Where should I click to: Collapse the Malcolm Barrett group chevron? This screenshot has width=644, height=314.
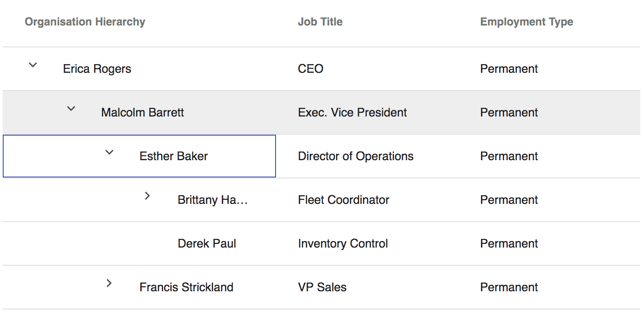(71, 109)
